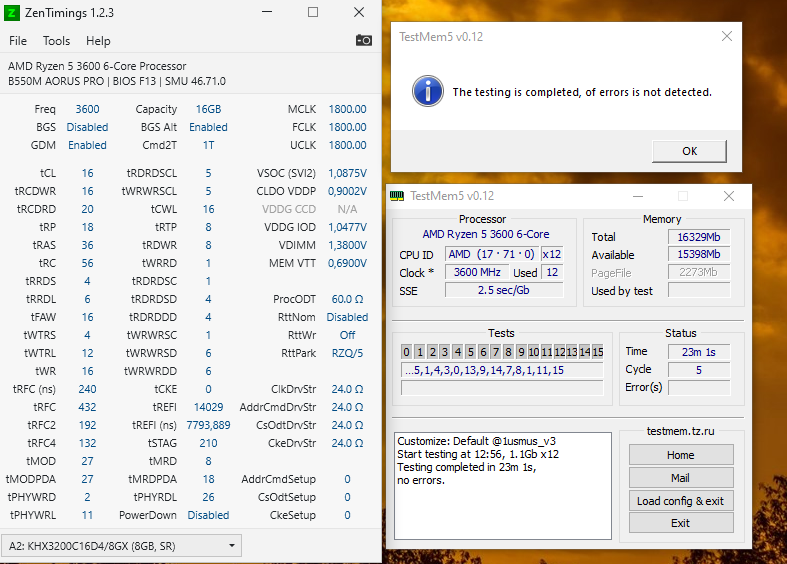The image size is (787, 564).
Task: Click the x12 core count field
Action: coord(552,254)
